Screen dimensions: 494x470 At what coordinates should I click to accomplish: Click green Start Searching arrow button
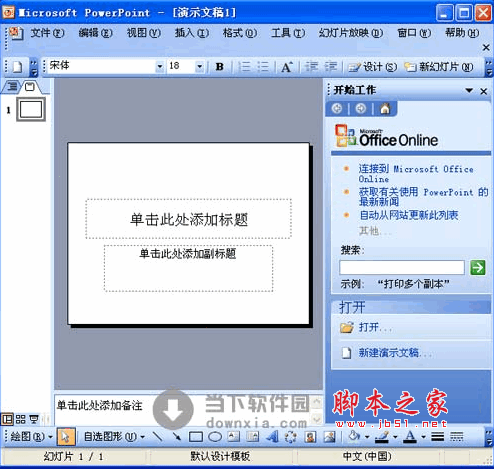pos(477,267)
